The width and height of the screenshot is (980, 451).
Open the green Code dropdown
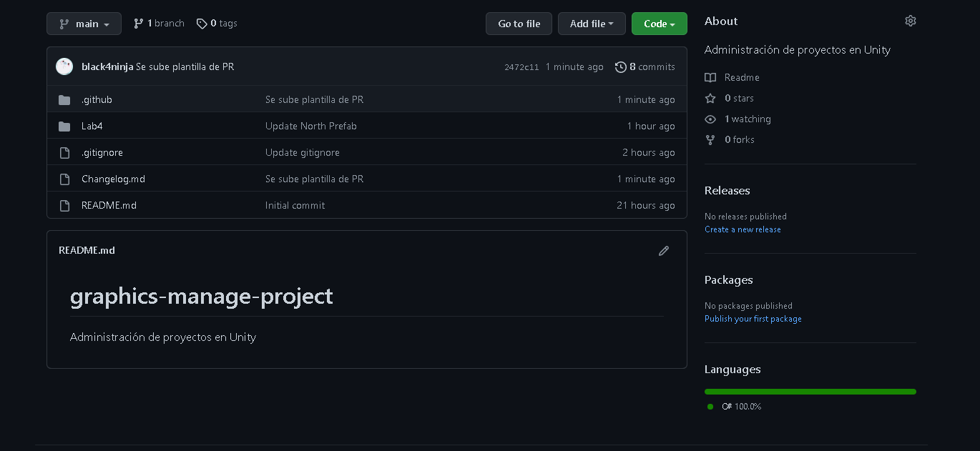(659, 24)
